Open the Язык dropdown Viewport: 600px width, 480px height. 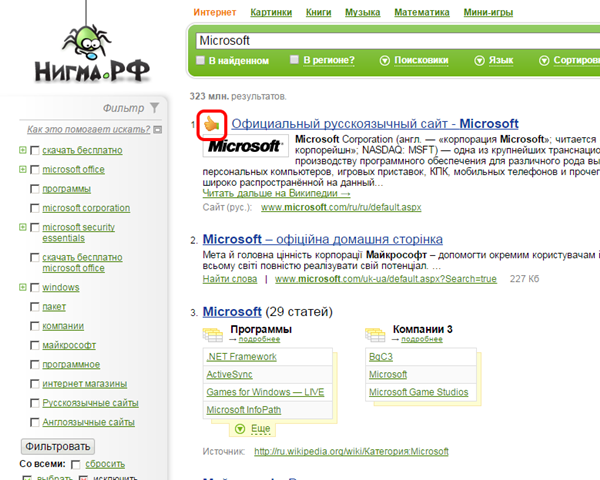[494, 60]
